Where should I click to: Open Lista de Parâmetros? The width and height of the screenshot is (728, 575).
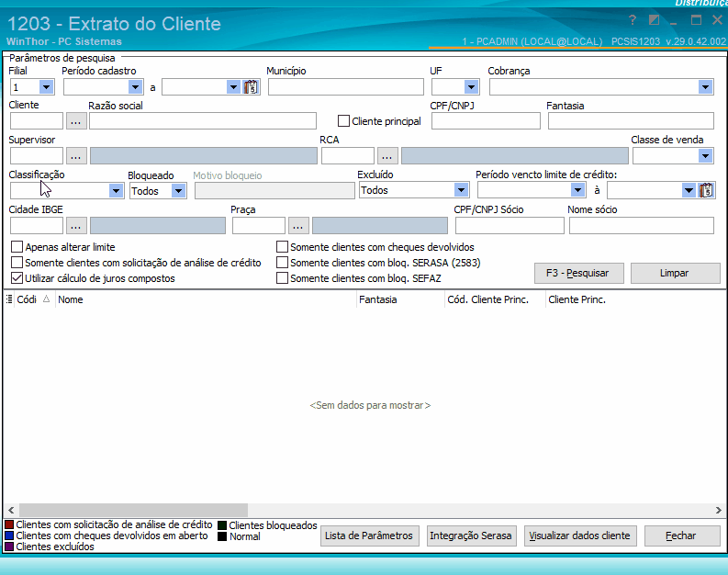(370, 536)
